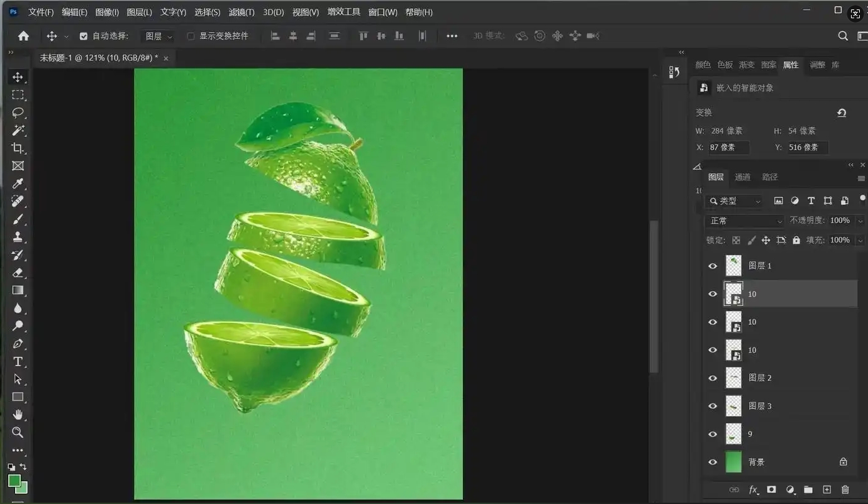Create new group folder icon
This screenshot has width=868, height=504.
808,490
